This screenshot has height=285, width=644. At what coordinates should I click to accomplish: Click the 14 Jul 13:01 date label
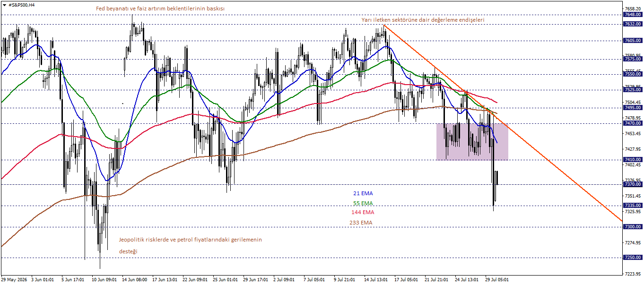(x=376, y=279)
